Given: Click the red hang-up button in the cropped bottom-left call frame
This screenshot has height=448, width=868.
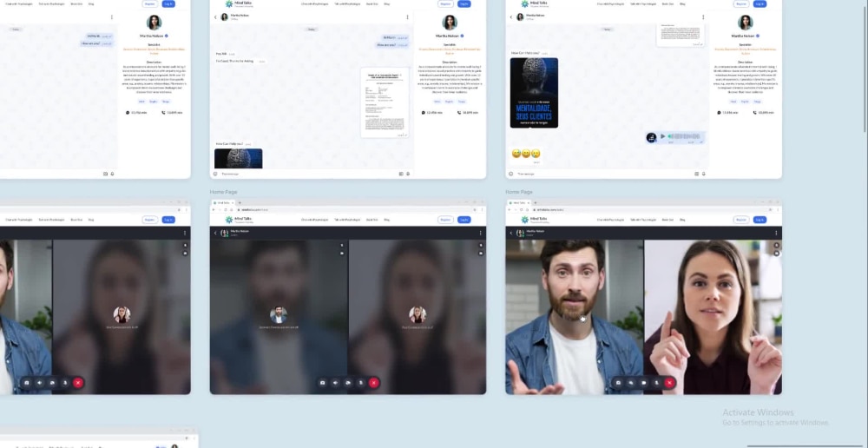Looking at the screenshot, I should [x=78, y=383].
